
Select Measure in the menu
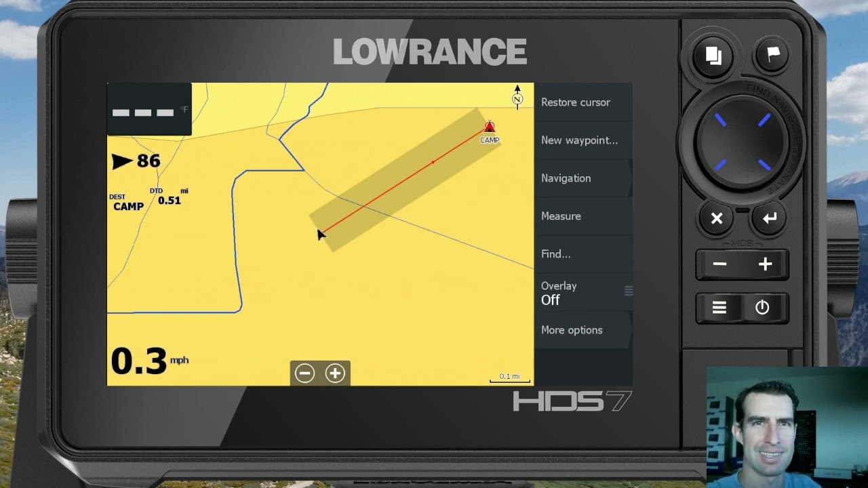pos(583,216)
